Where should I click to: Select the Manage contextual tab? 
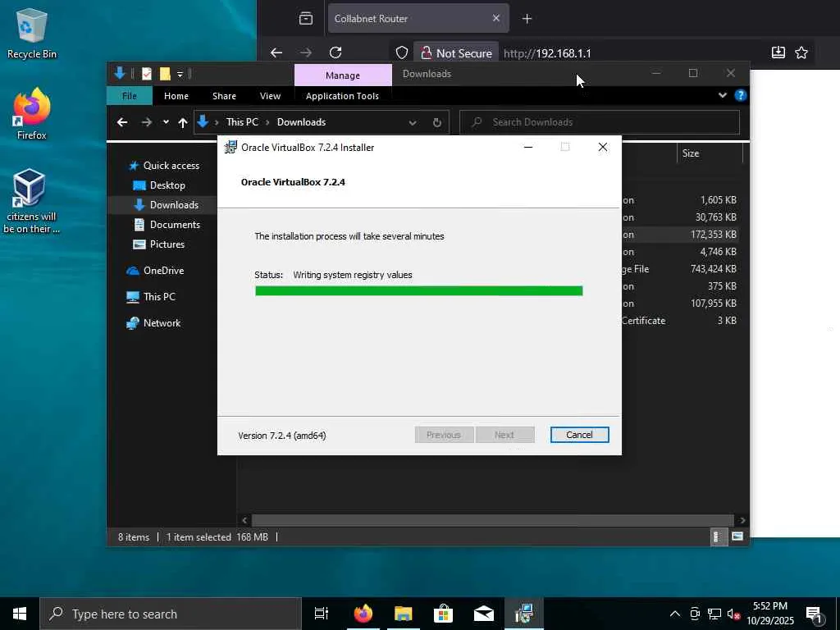pyautogui.click(x=343, y=75)
